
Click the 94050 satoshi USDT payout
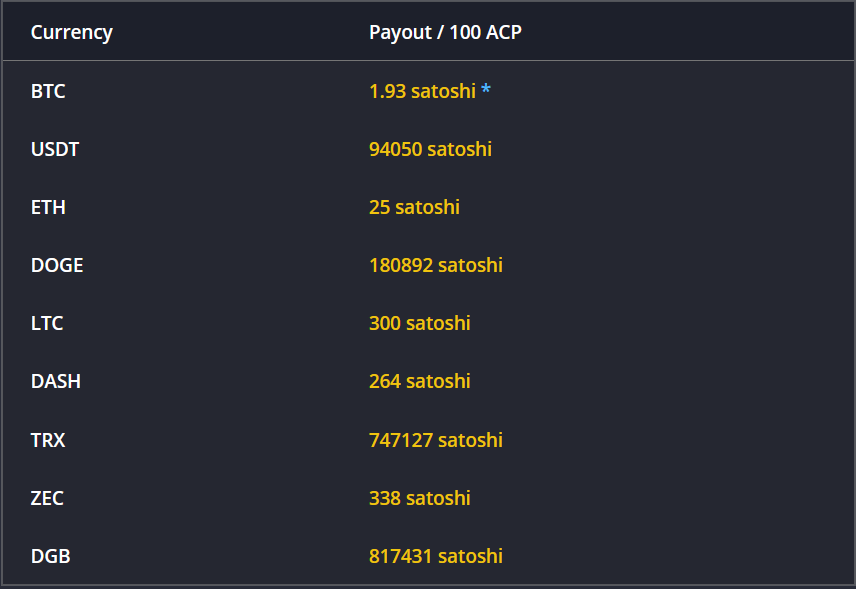click(430, 149)
